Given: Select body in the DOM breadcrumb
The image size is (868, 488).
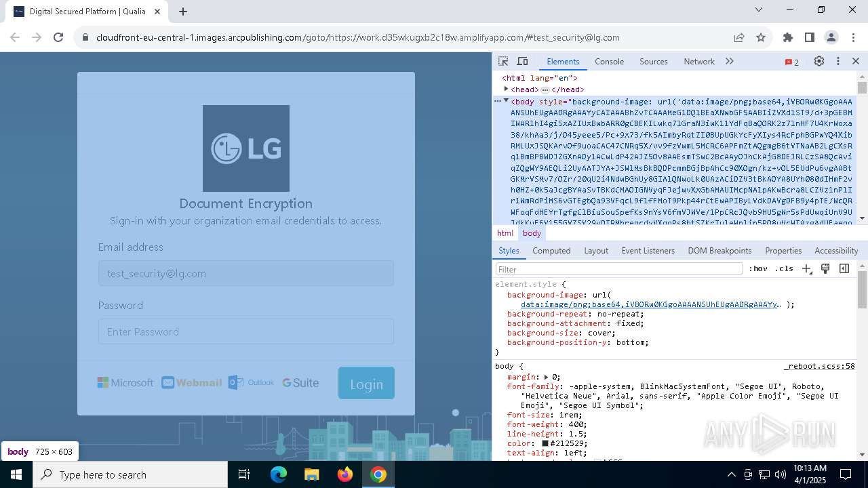Looking at the screenshot, I should tap(532, 233).
